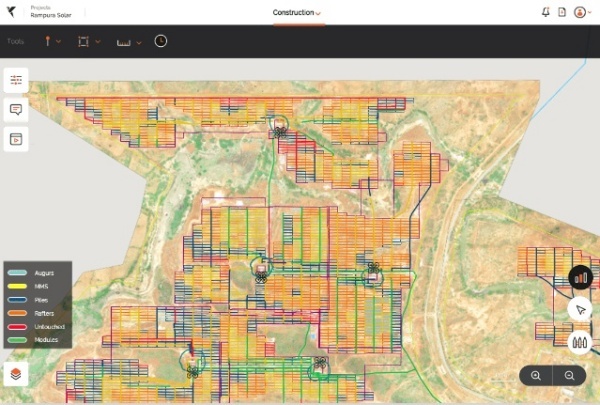Open the bar chart statistics view

pyautogui.click(x=580, y=277)
